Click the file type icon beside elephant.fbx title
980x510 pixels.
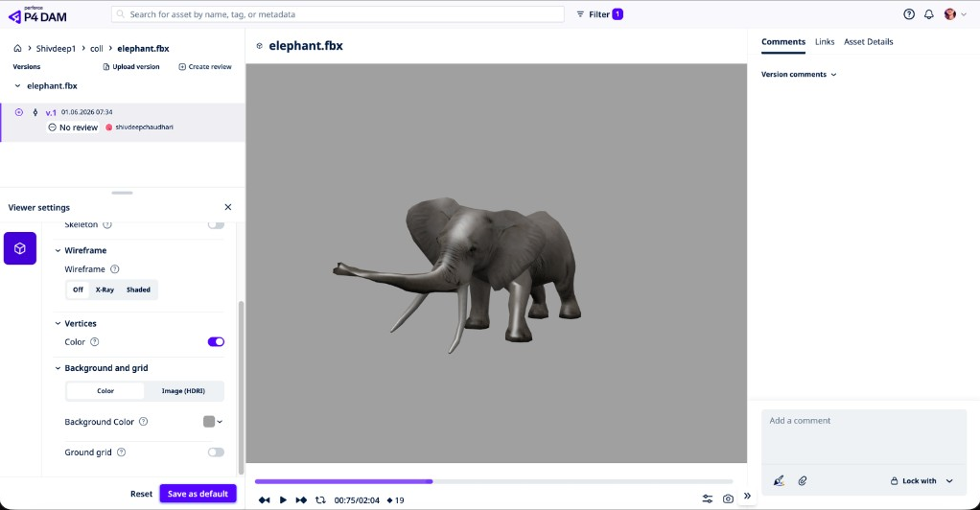click(x=259, y=46)
